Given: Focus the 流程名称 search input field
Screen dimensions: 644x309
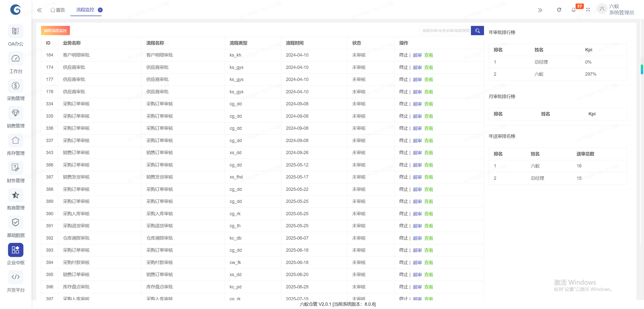Looking at the screenshot, I should tap(445, 31).
